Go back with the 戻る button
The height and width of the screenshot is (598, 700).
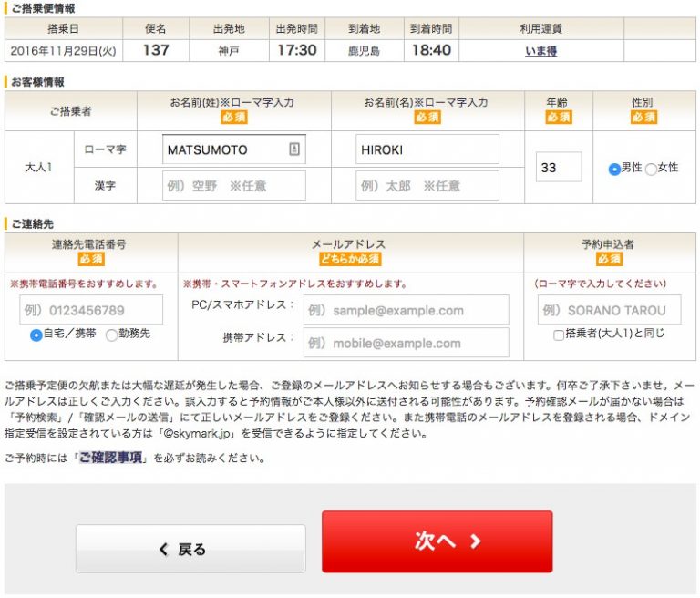click(x=190, y=549)
